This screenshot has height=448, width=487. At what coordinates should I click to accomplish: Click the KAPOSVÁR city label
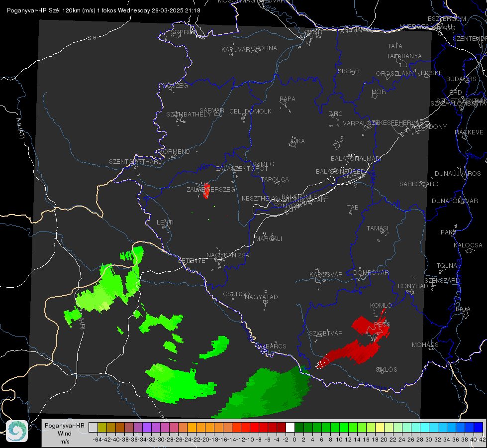(326, 274)
